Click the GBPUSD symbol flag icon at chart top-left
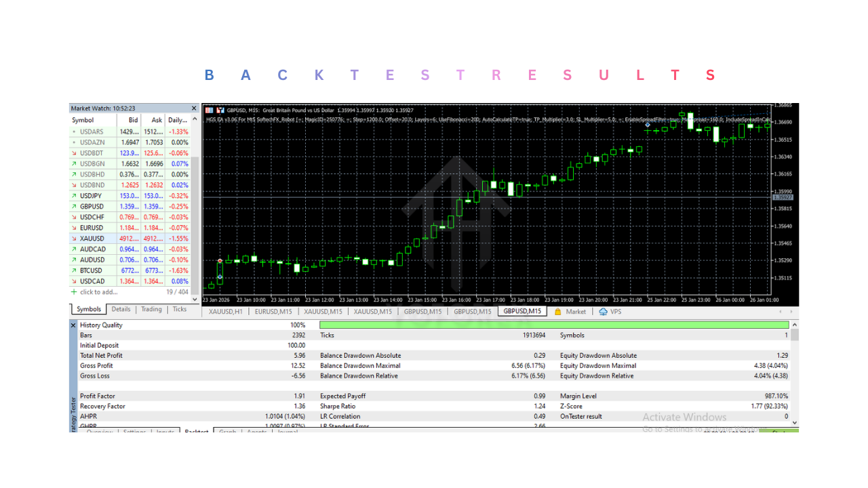Viewport: 868px width, 488px height. [x=220, y=110]
